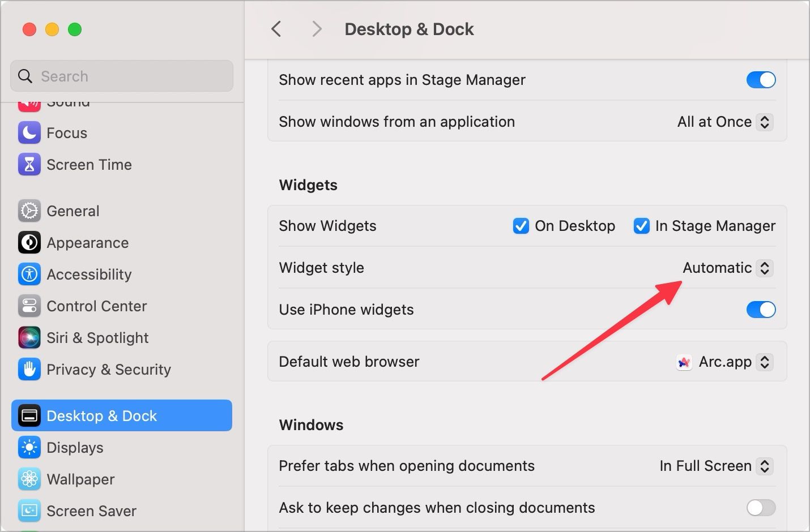
Task: Open Displays settings in the sidebar
Action: [75, 448]
